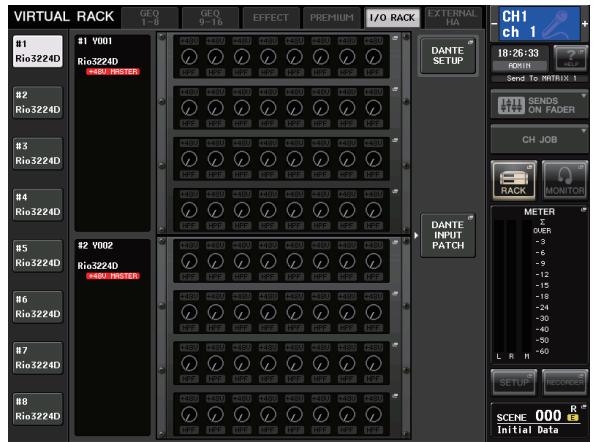Select rack #7 Rio3224D button

pos(38,358)
